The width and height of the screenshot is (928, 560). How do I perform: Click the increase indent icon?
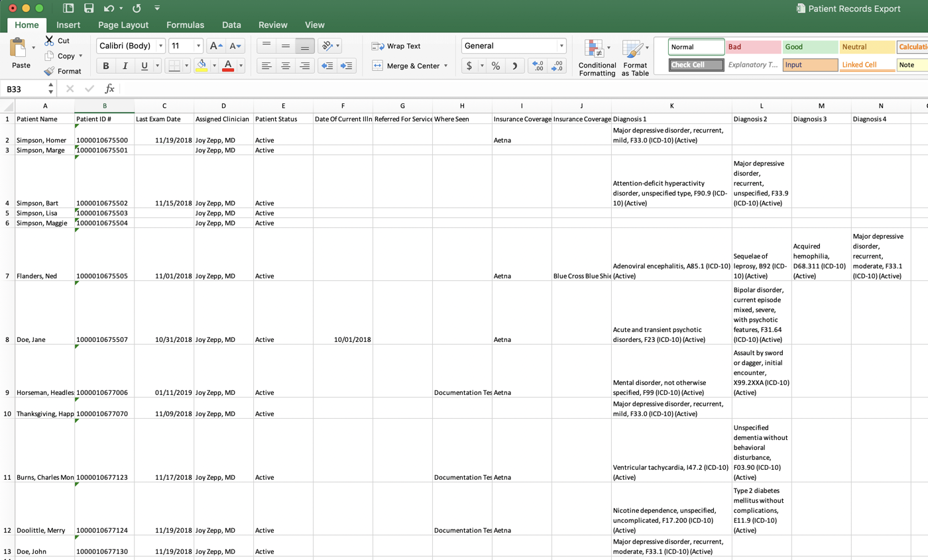346,66
